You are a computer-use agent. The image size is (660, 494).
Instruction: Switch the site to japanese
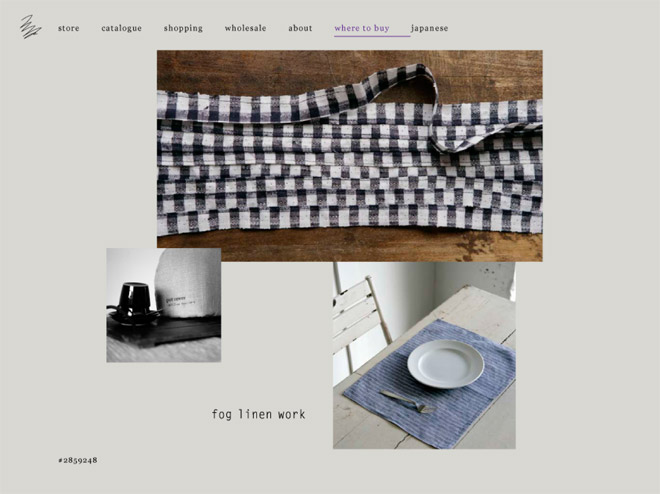click(429, 28)
